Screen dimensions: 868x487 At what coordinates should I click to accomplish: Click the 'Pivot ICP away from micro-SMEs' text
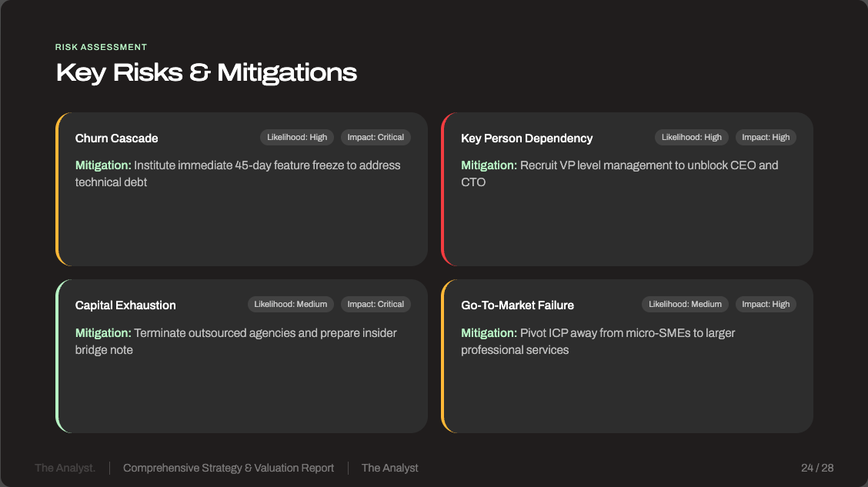coord(598,342)
